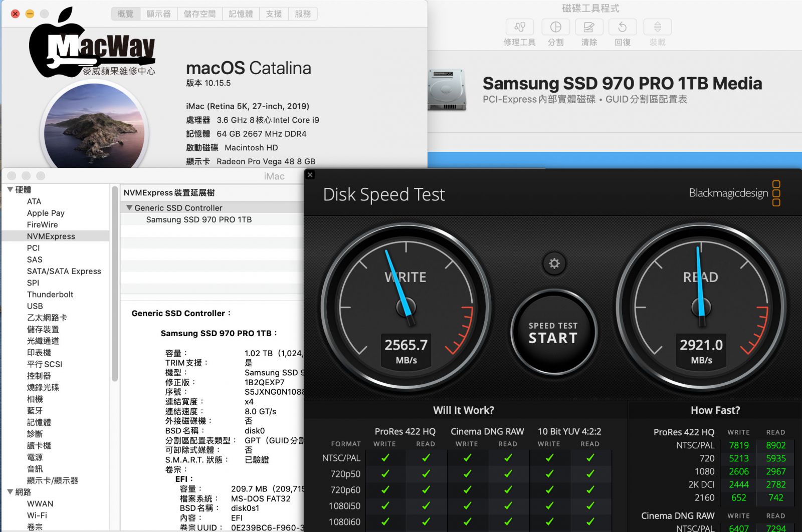Select USB in the hardware list

click(35, 306)
